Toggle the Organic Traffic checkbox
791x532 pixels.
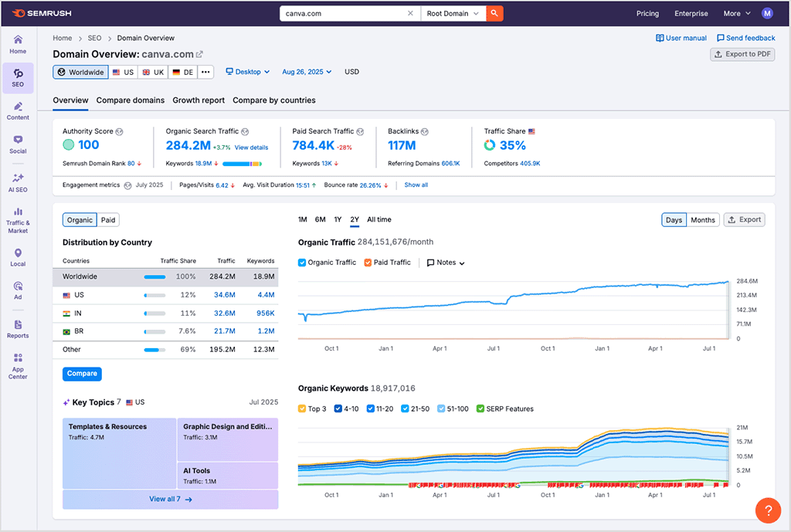pyautogui.click(x=302, y=263)
